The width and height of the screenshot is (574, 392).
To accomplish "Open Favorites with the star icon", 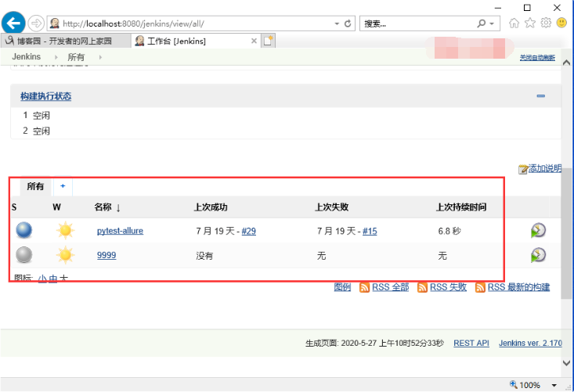I will [529, 23].
